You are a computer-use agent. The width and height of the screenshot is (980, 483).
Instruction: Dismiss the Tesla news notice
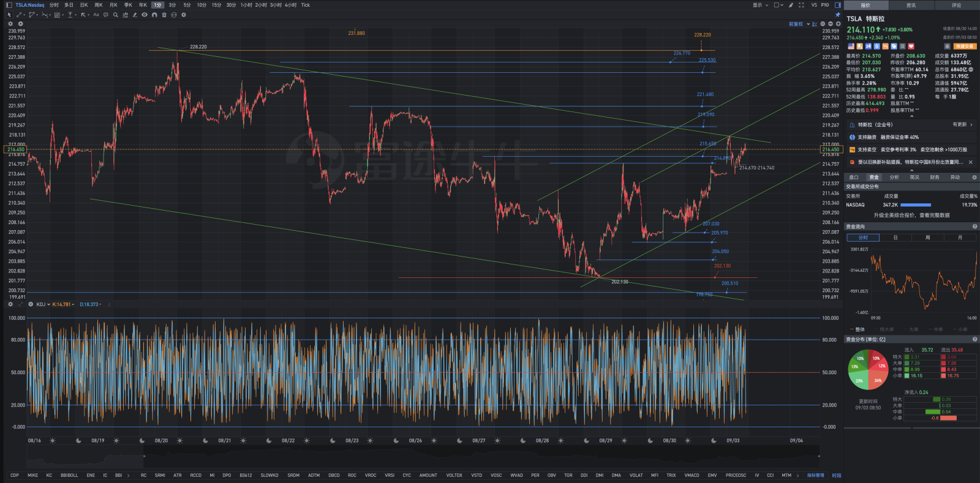pyautogui.click(x=971, y=162)
